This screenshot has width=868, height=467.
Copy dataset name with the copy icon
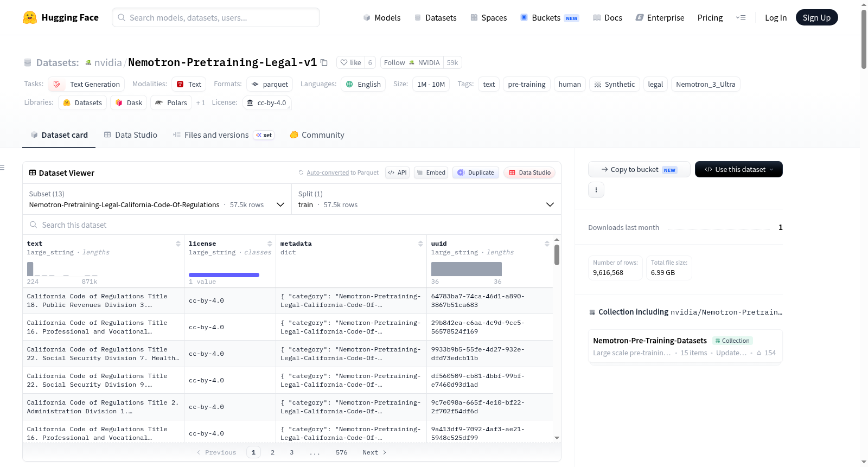[324, 62]
